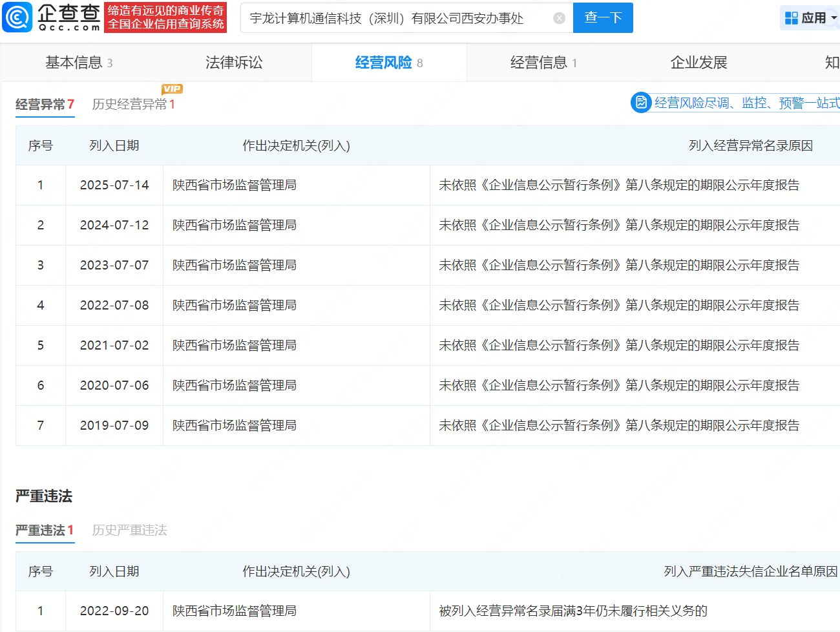Click the reason text in the 2020-07-06 row
Viewport: 840px width, 632px height.
619,386
